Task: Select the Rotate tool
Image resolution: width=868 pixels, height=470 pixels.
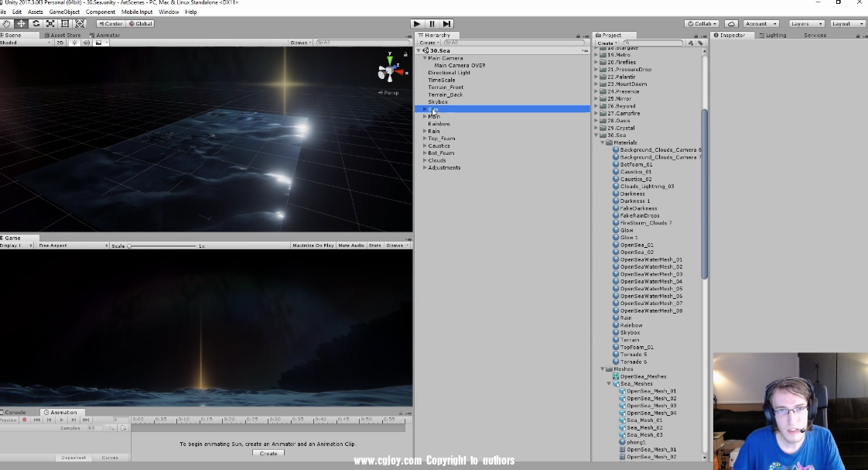Action: tap(36, 24)
